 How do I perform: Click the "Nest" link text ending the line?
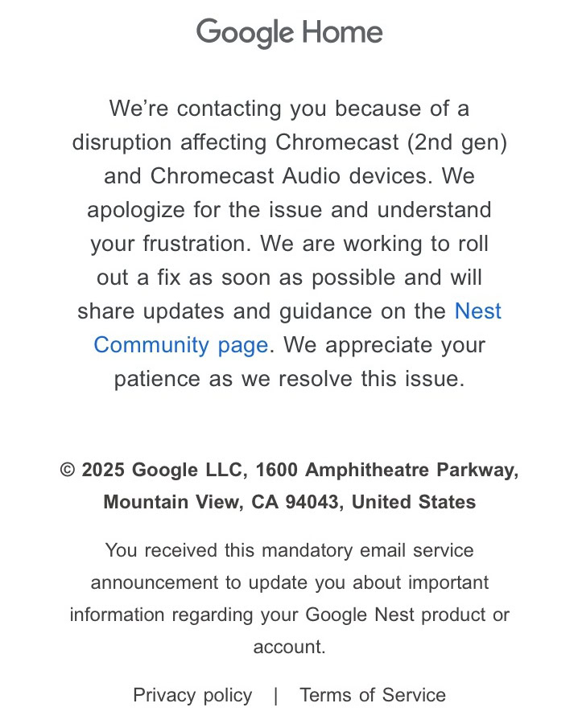coord(478,311)
